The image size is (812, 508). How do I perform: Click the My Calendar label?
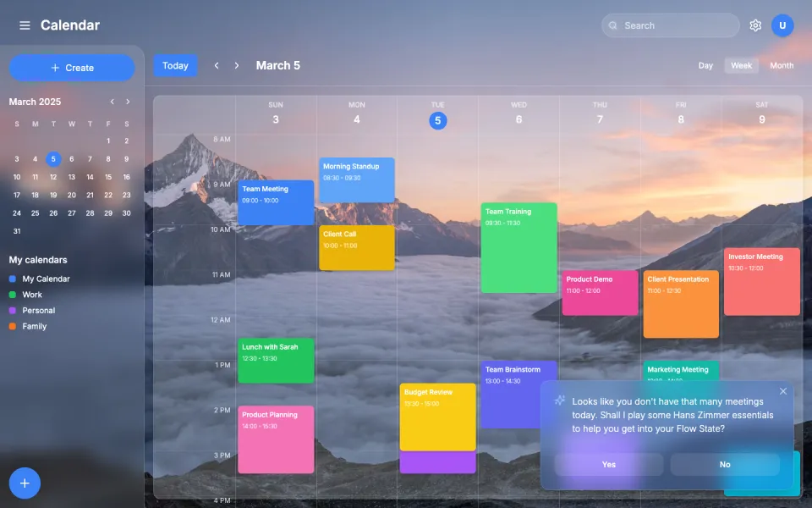[46, 279]
